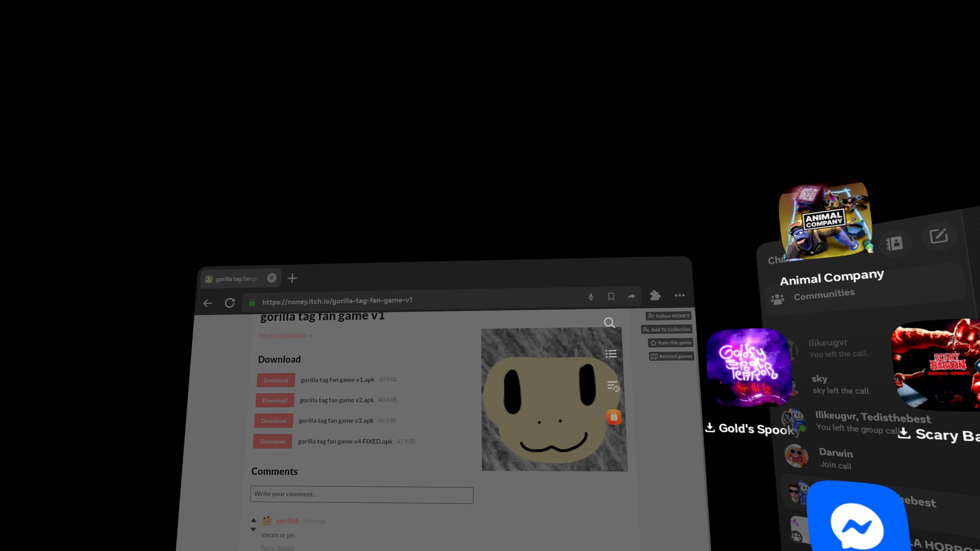Click the Darwin avatar in the chat list
Screen dimensions: 980x551
(796, 456)
